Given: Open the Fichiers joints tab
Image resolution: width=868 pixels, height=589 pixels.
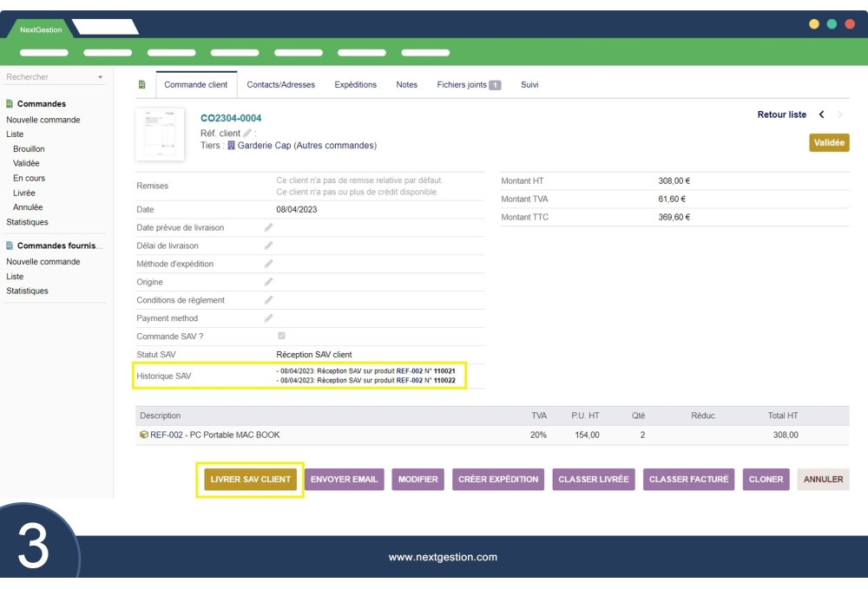Looking at the screenshot, I should click(x=469, y=85).
